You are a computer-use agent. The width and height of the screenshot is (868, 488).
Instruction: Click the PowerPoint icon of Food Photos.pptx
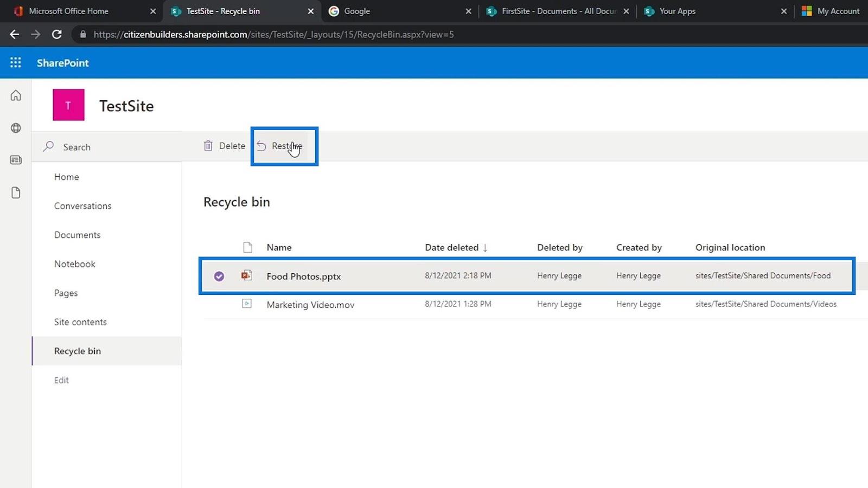coord(247,275)
